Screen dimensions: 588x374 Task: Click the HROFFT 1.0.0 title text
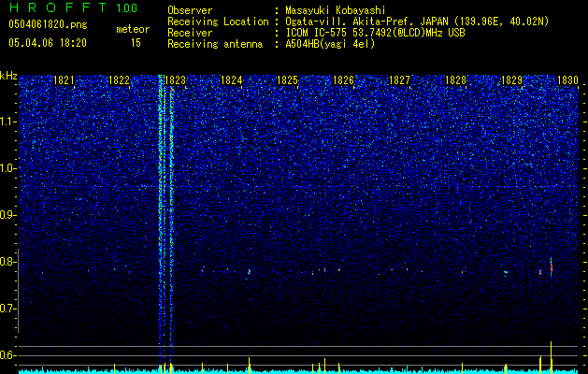pos(73,7)
